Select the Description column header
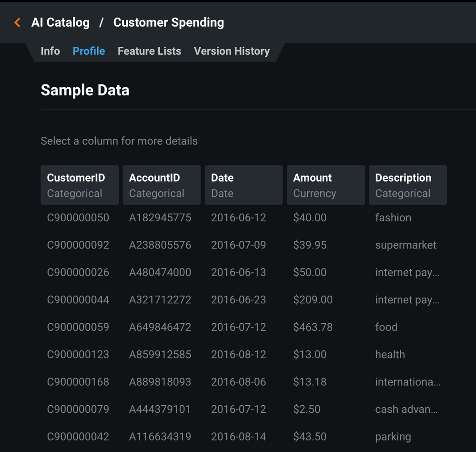Screen dimensions: 476x452 point(408,185)
